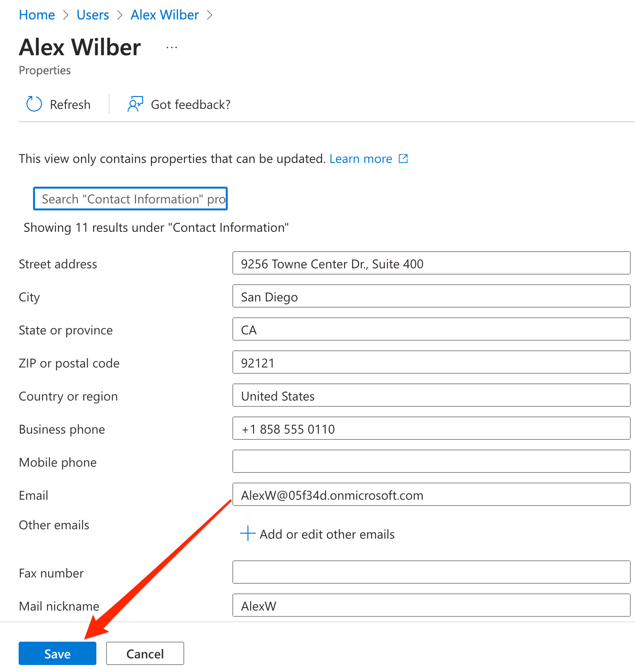This screenshot has width=635, height=672.
Task: Click the Mail nickname field
Action: click(431, 605)
